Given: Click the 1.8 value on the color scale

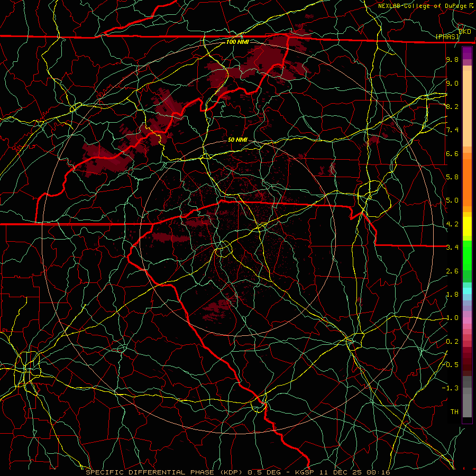Looking at the screenshot, I should (452, 295).
